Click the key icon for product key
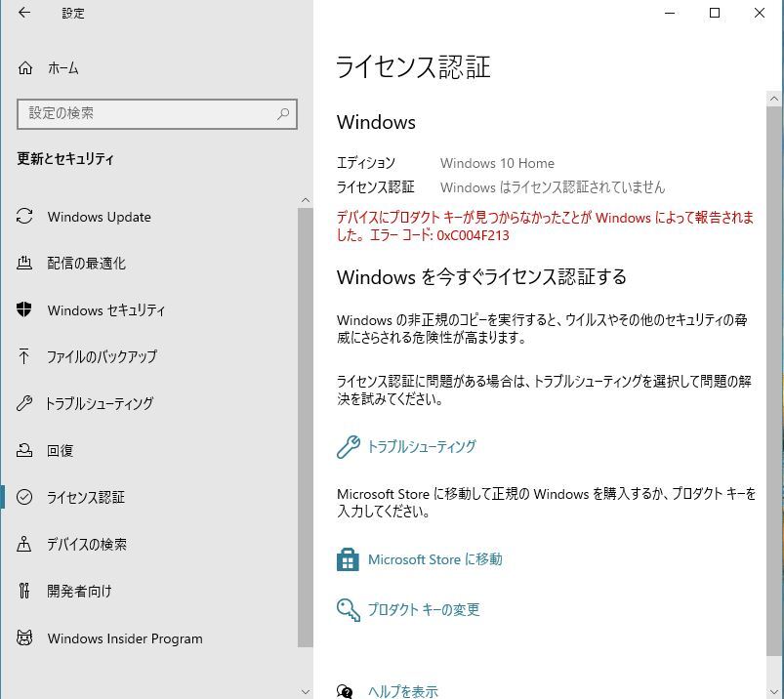This screenshot has width=784, height=699. tap(348, 609)
